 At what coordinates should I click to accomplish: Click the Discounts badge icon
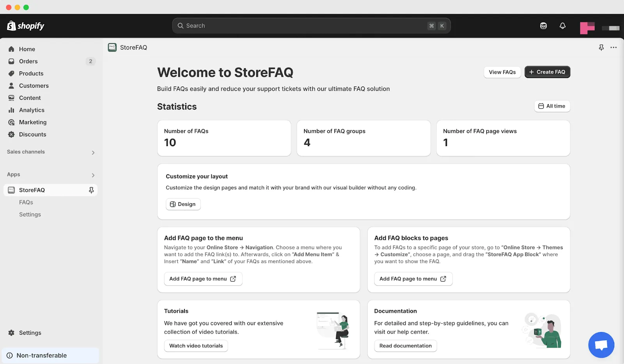tap(11, 134)
